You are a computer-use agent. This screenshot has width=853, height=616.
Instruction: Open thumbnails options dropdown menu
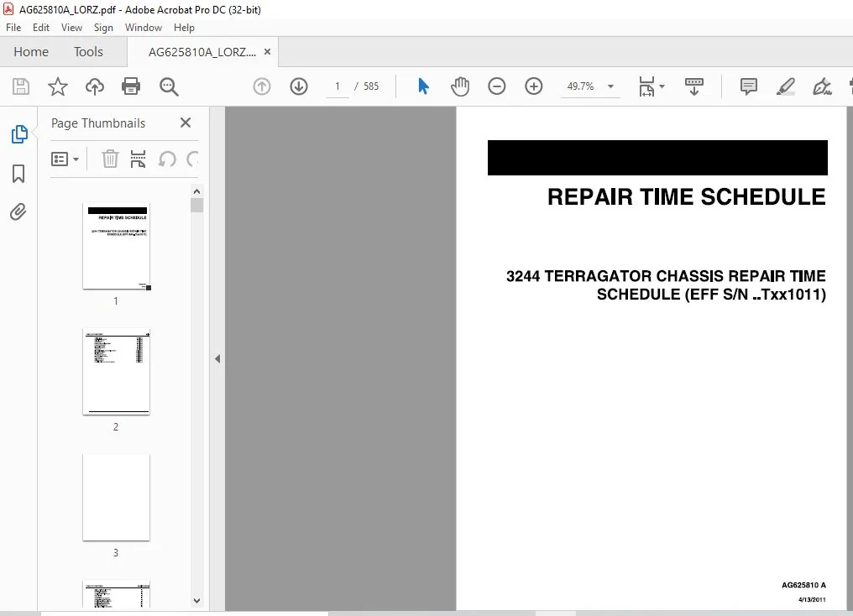pyautogui.click(x=65, y=159)
